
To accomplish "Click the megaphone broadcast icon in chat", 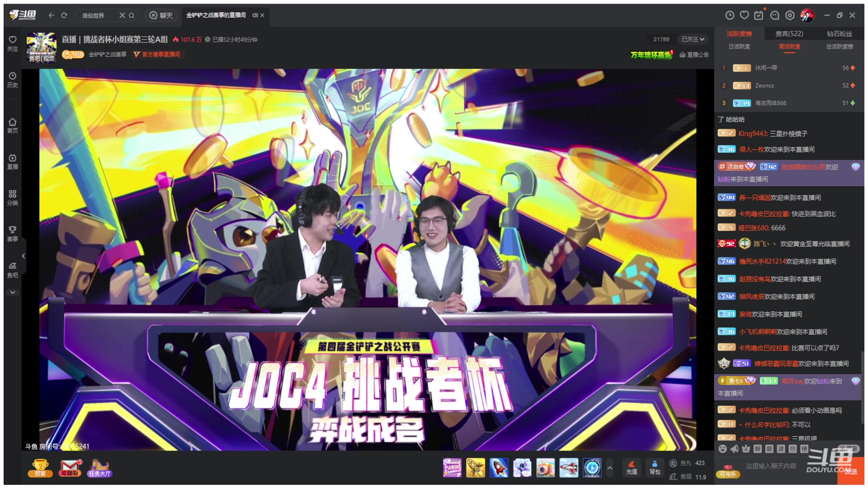I will pos(734,449).
